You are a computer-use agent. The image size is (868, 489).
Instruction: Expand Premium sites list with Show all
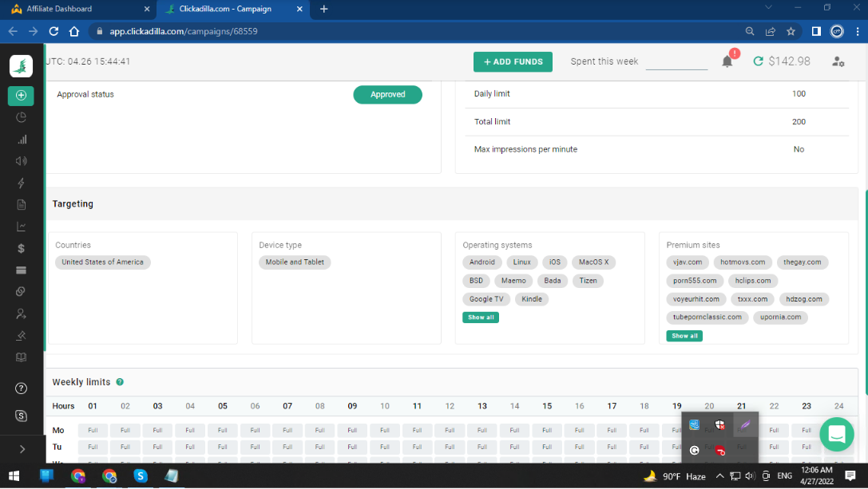pos(684,336)
